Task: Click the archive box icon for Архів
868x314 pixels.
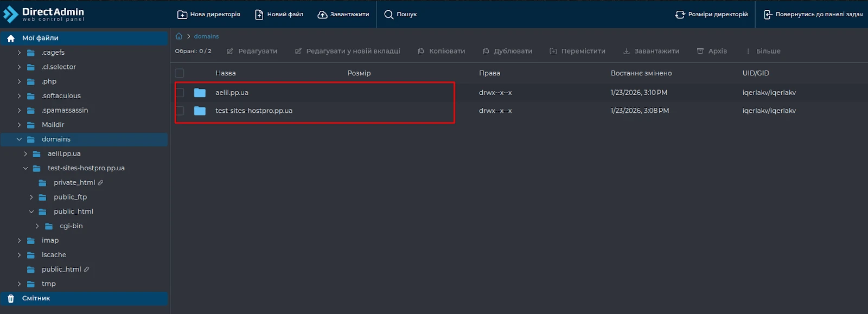Action: (700, 51)
